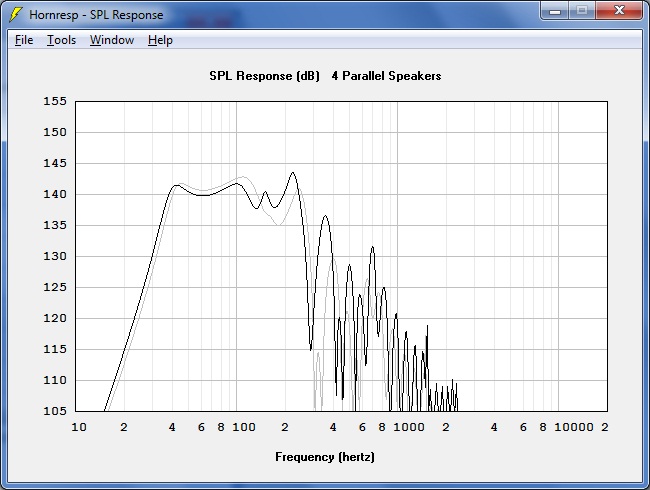The image size is (650, 490).
Task: Click the 105 value on the dB axis
Action: 55,411
